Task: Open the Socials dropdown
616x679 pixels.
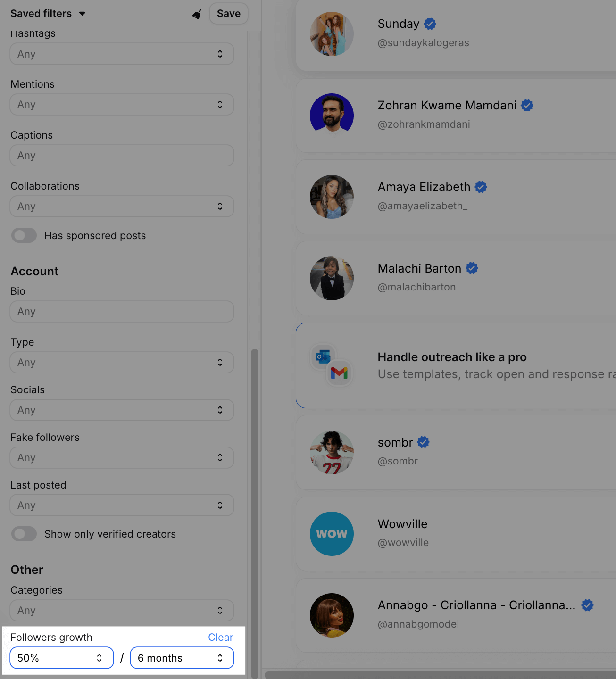Action: click(122, 410)
